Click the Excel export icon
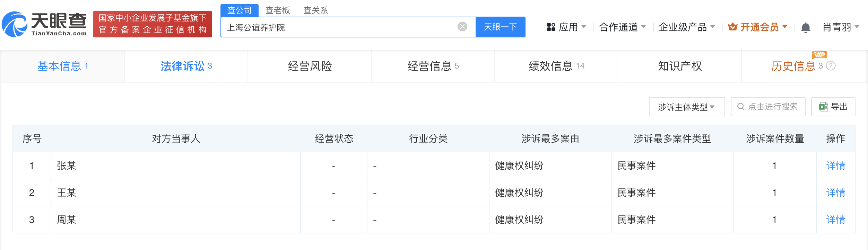This screenshot has width=868, height=250. [x=823, y=107]
